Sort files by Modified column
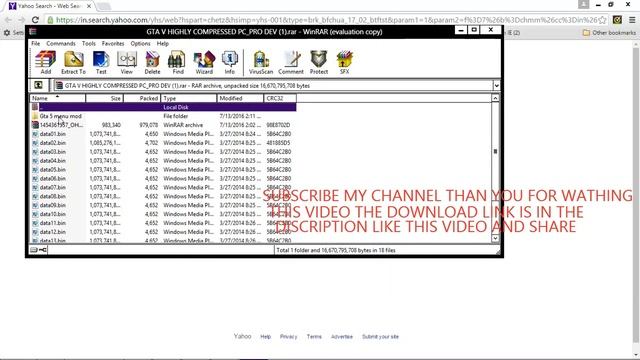Image resolution: width=640 pixels, height=360 pixels. [x=240, y=98]
